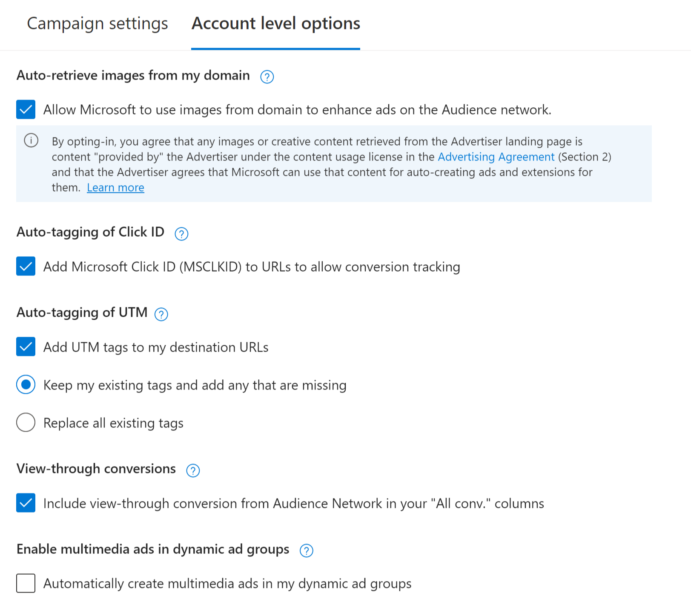Uncheck Allow Microsoft to use images from domain

click(26, 109)
